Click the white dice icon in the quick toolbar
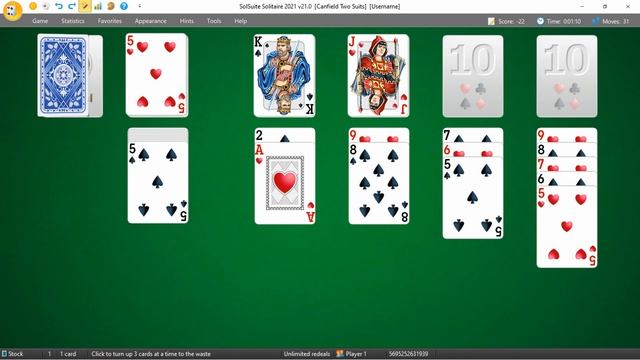640x360 pixels. tap(46, 6)
